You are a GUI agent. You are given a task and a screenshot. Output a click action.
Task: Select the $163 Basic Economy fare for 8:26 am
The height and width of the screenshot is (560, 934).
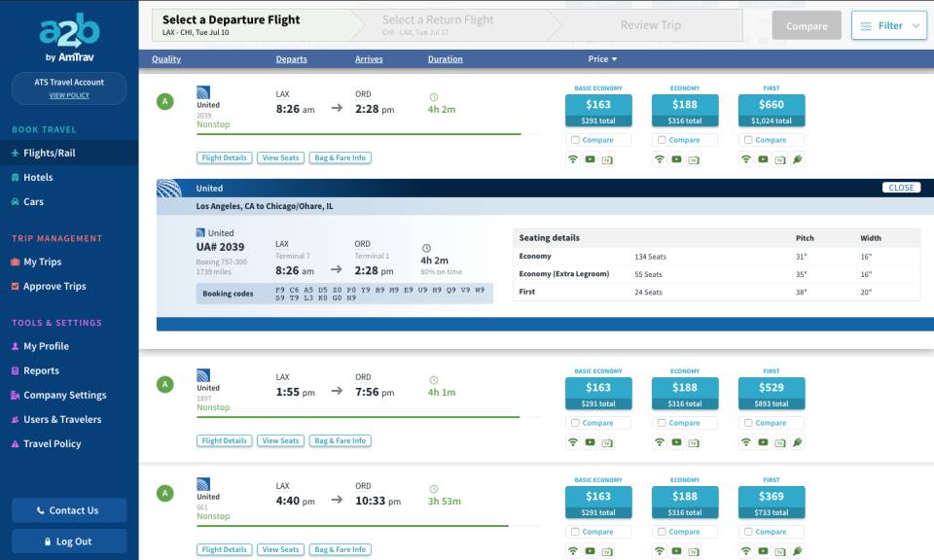(598, 111)
